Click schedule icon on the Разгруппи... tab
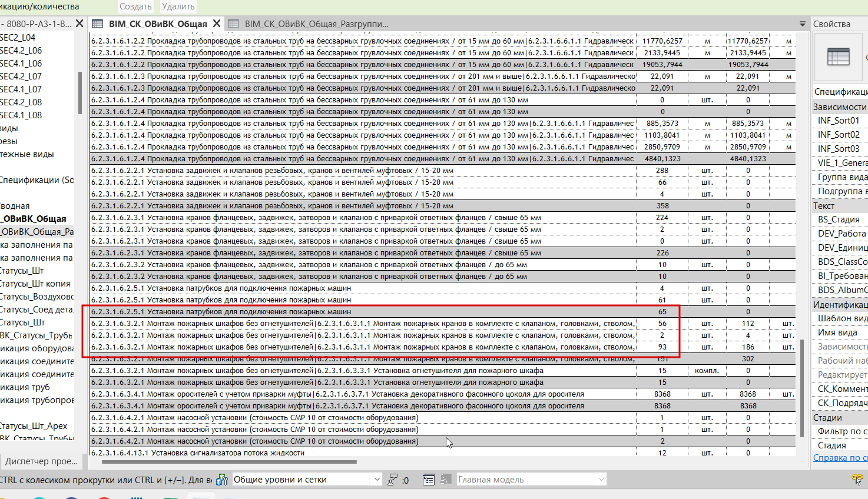Viewport: 868px width, 499px height. [234, 24]
